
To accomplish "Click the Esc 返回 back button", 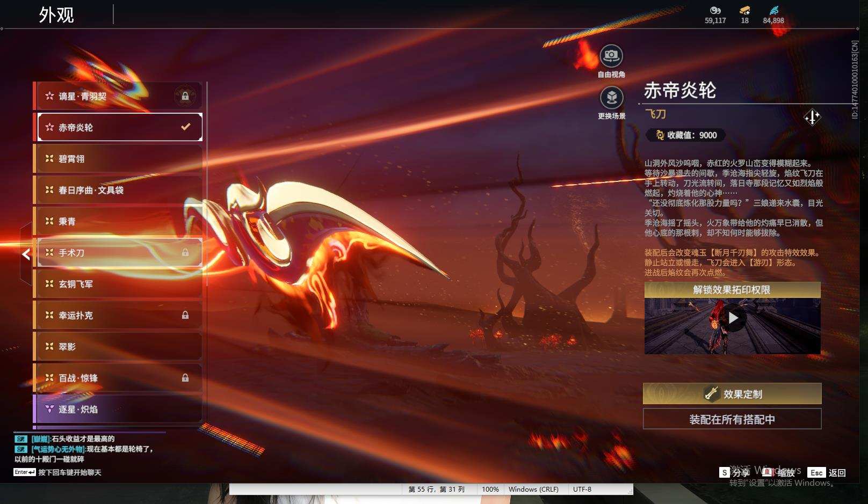I will tap(827, 472).
